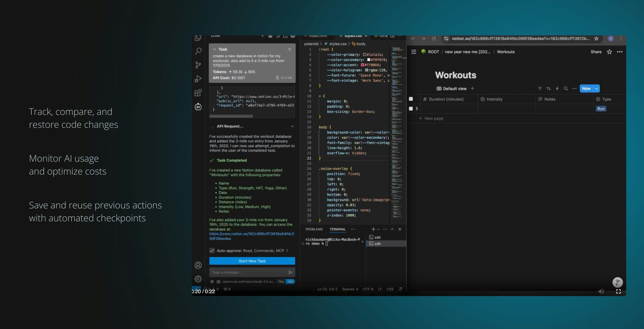Viewport: 644px width, 329px height.
Task: Open the Search icon in activity bar
Action: (x=198, y=51)
